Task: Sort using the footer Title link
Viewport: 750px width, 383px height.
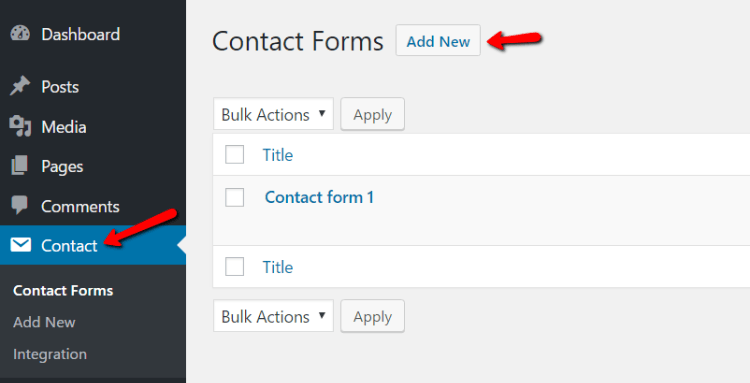Action: [x=278, y=267]
